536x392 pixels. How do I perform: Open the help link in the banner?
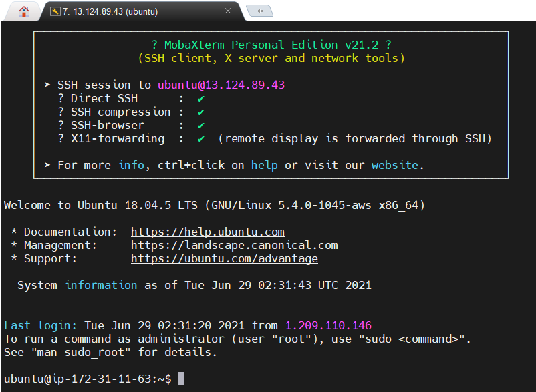pos(264,165)
